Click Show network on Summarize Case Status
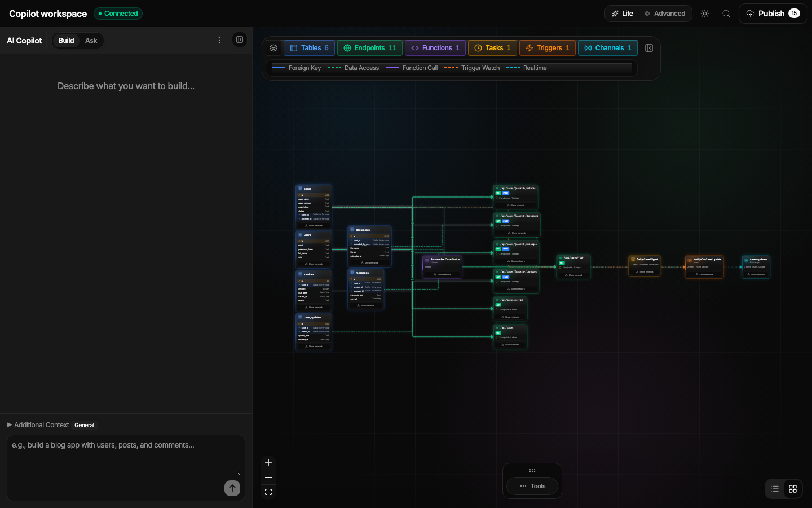Viewport: 812px width, 508px height. pyautogui.click(x=442, y=274)
